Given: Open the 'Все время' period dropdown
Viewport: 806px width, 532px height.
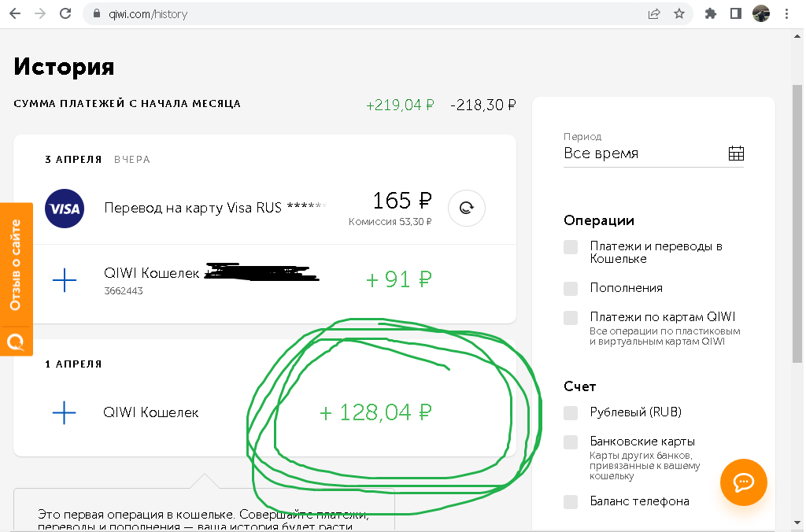Looking at the screenshot, I should pyautogui.click(x=653, y=153).
